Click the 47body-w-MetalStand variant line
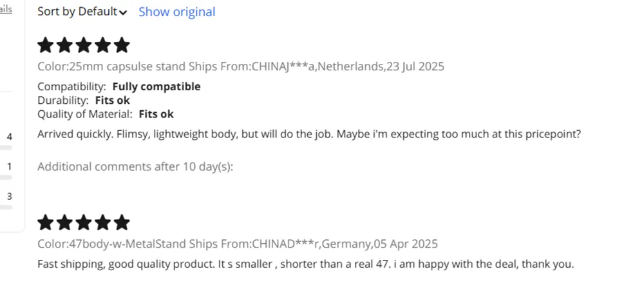 click(237, 244)
